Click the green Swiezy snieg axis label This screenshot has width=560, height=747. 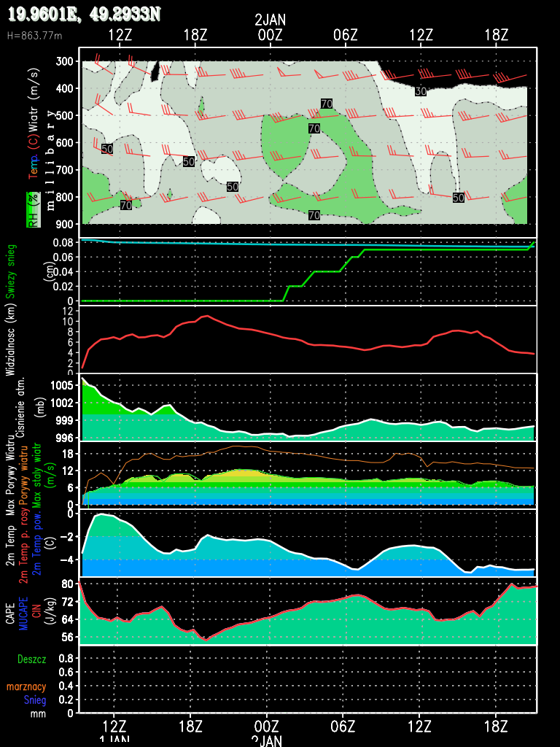[x=12, y=271]
